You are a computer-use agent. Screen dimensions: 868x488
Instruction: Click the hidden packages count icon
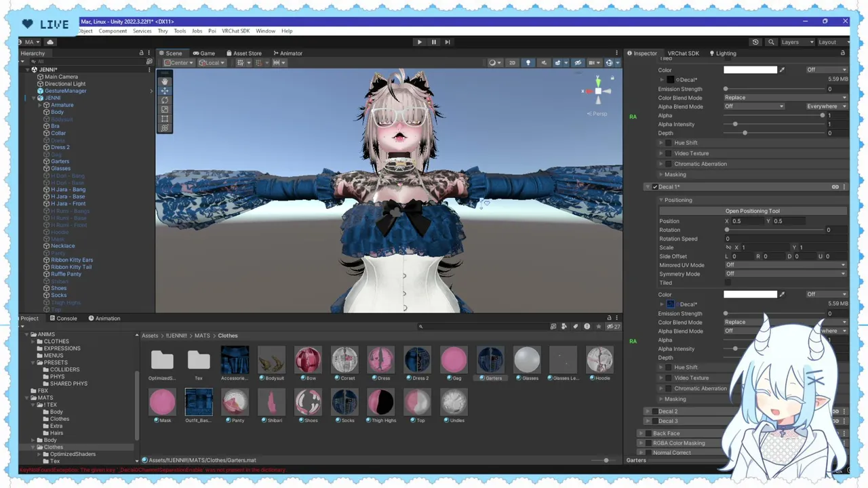tap(613, 327)
